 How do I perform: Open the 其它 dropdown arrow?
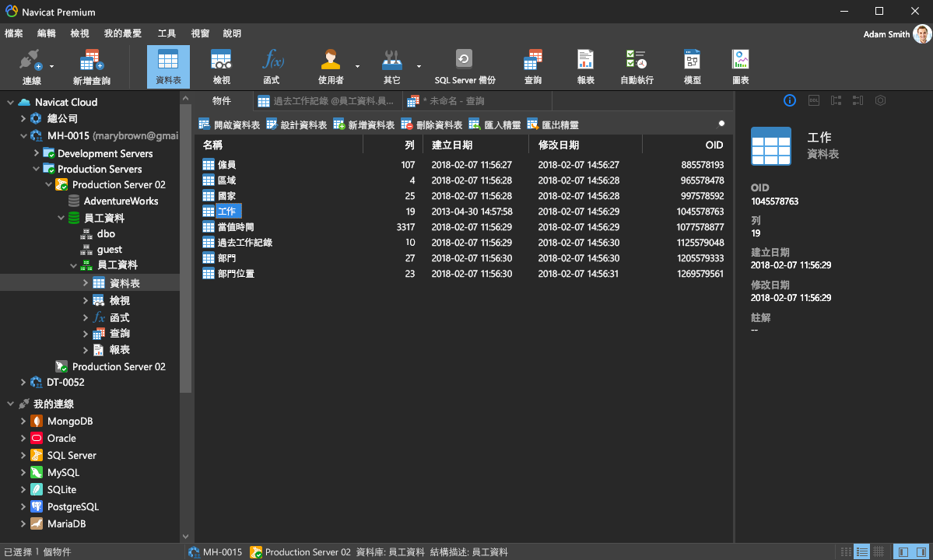pyautogui.click(x=419, y=66)
